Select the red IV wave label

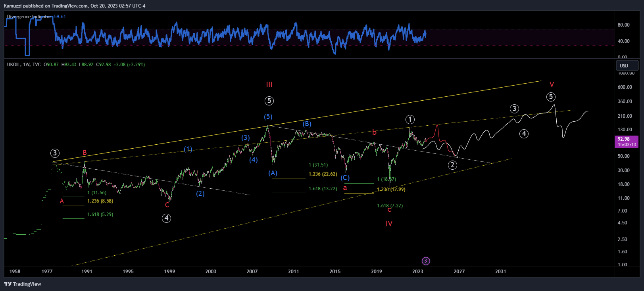pos(389,224)
